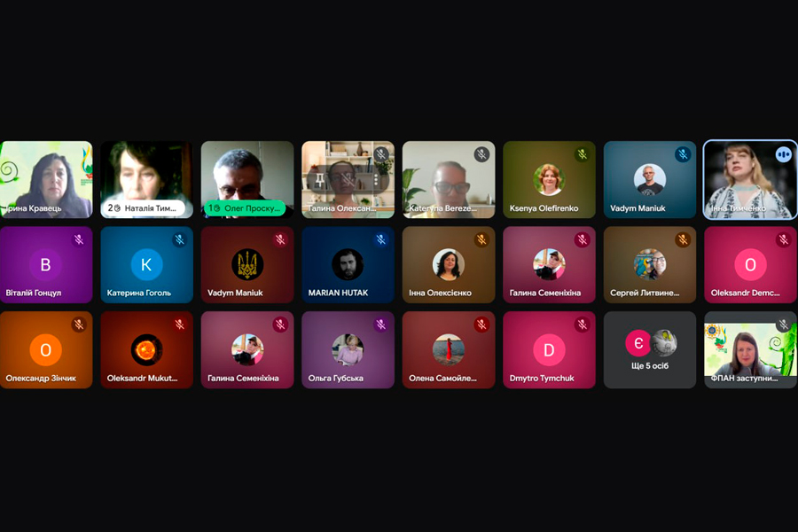Screen dimensions: 798x532
Task: Click Інна Олексієнко's round profile photo
Action: (449, 265)
